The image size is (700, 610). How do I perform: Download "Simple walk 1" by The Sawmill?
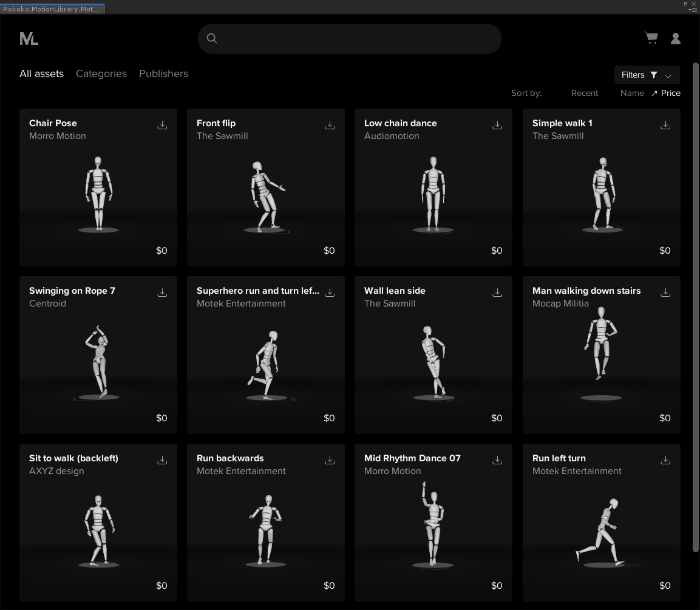pos(665,125)
